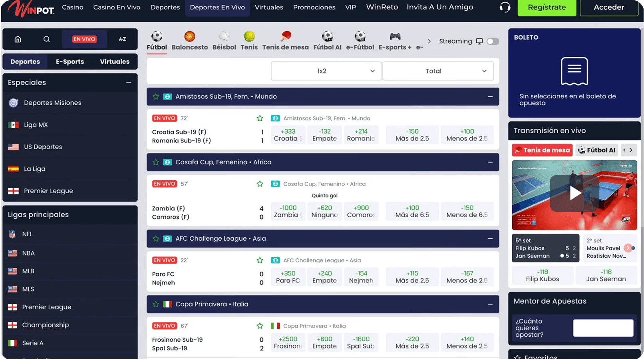The height and width of the screenshot is (360, 644).
Task: Click the streaming monitor icon
Action: [x=479, y=41]
